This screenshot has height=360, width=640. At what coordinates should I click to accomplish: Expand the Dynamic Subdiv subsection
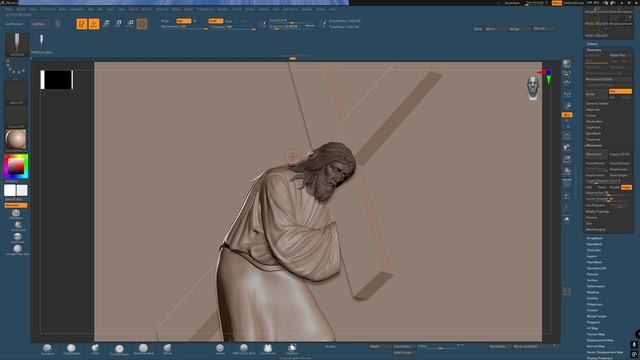point(597,104)
